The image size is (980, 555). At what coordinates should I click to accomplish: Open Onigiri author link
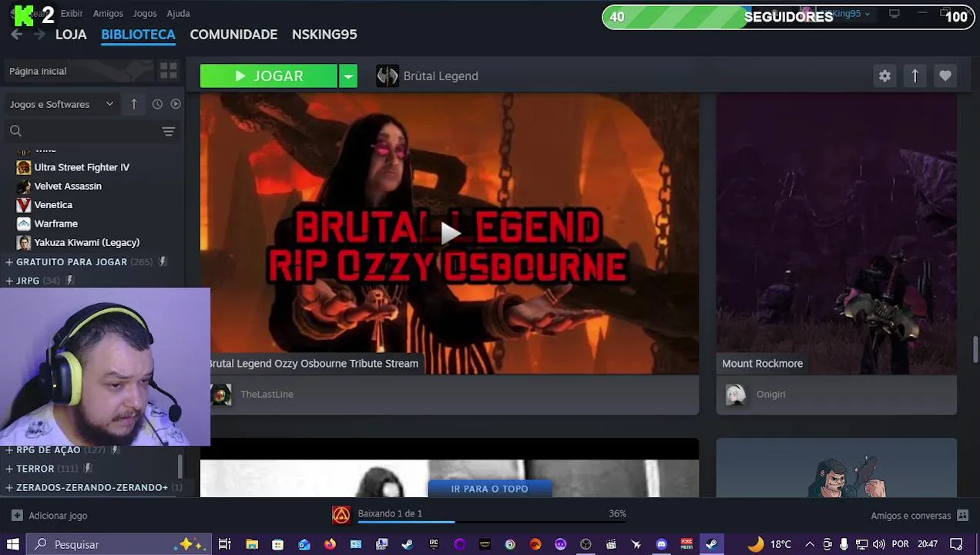tap(770, 395)
